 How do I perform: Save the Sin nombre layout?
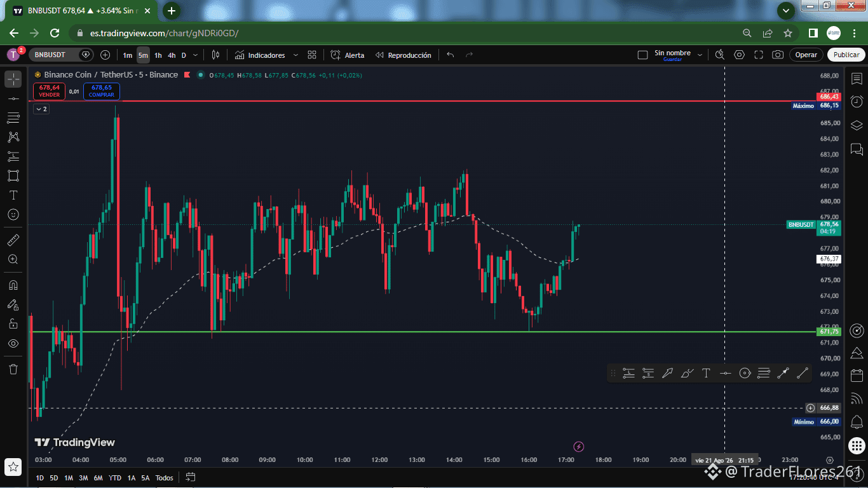tap(672, 55)
